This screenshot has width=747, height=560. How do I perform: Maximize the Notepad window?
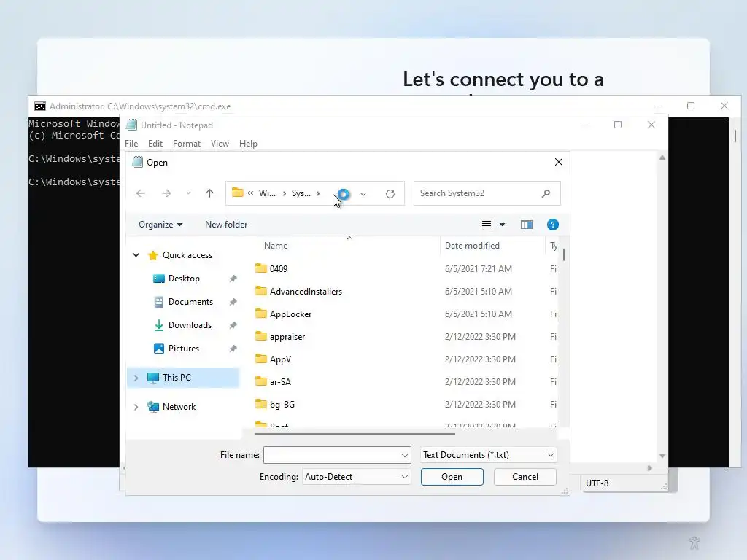click(618, 125)
